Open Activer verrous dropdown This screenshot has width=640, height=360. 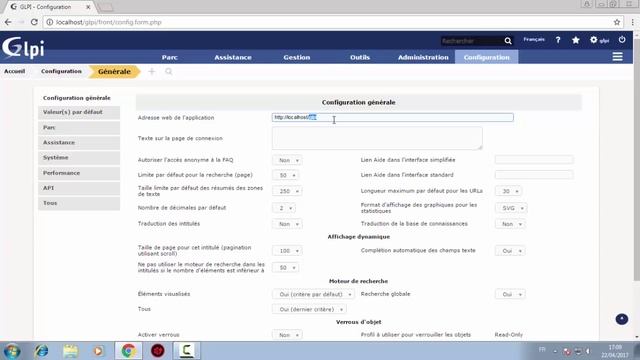(x=287, y=335)
